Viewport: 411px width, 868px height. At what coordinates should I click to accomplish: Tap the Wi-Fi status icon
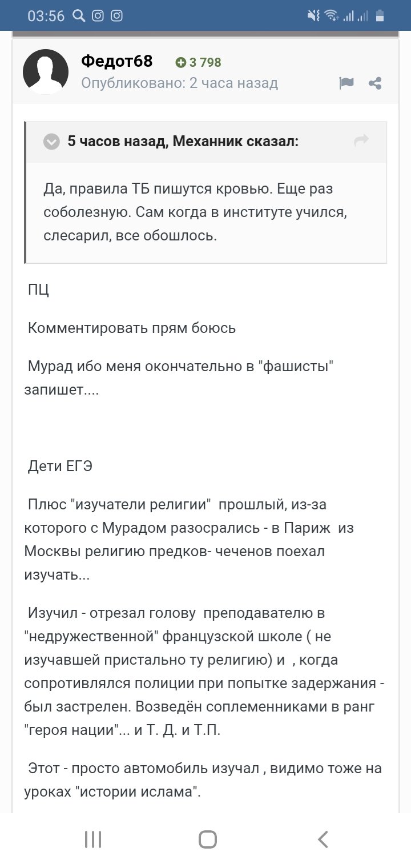(331, 16)
